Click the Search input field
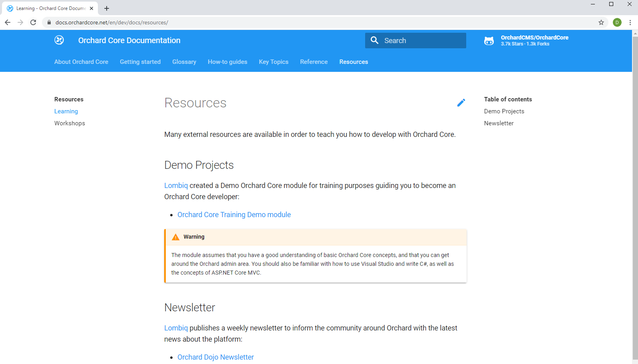The image size is (638, 364). 415,40
